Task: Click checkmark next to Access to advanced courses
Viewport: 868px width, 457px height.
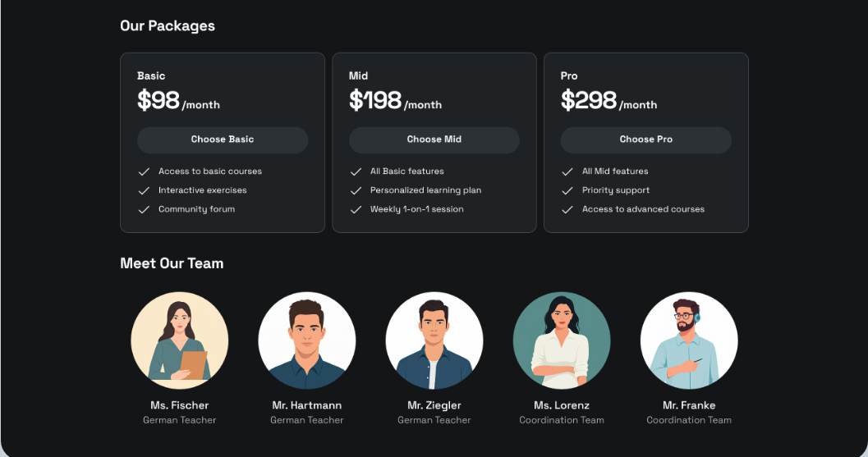Action: tap(567, 209)
